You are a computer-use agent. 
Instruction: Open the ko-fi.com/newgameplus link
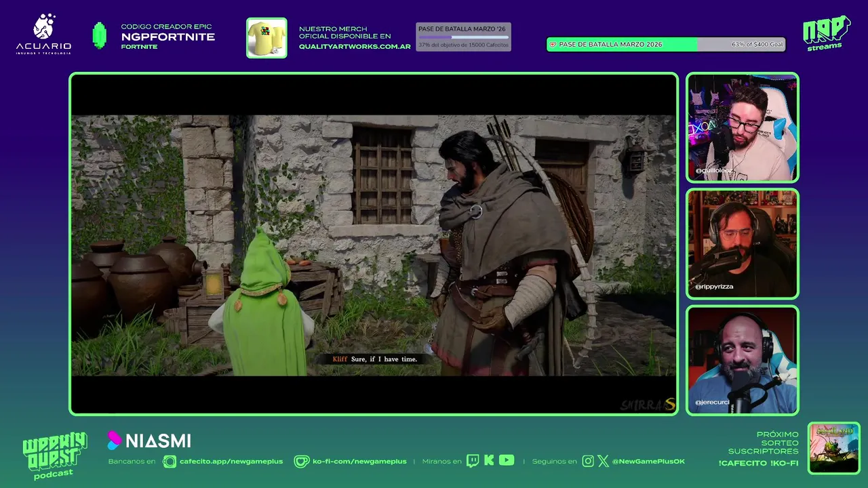[x=359, y=462]
